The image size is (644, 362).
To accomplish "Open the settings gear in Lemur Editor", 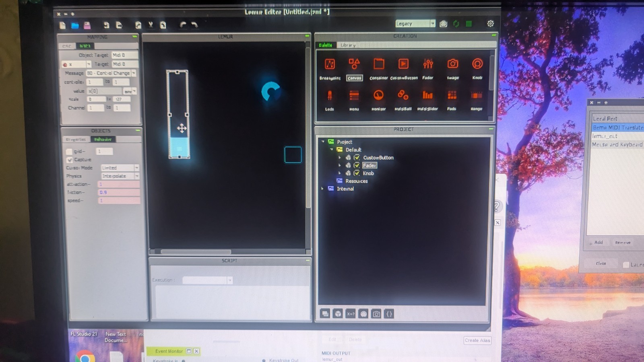I will point(490,24).
